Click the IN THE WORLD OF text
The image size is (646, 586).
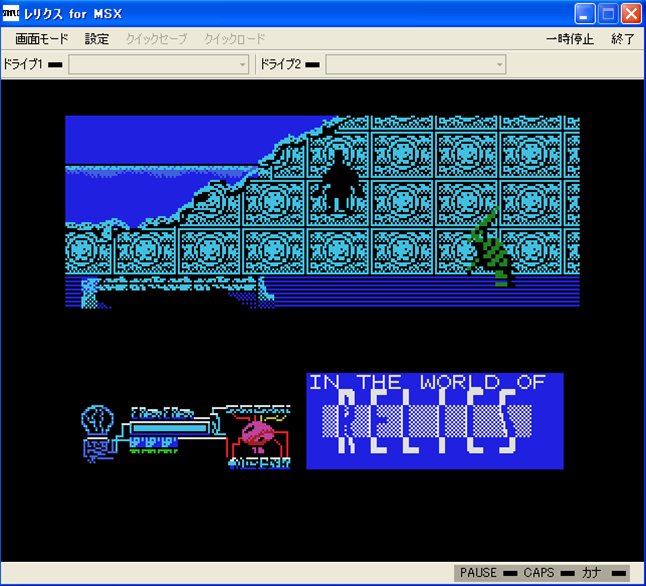click(x=427, y=382)
